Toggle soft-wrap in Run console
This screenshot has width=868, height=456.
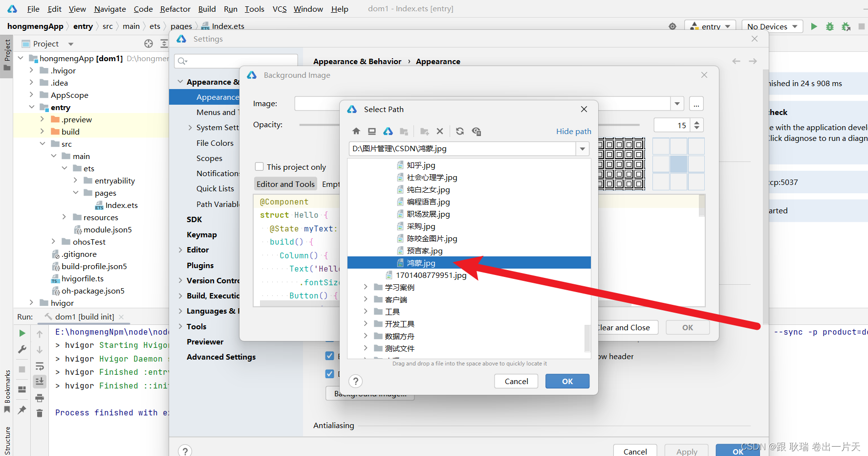[40, 366]
